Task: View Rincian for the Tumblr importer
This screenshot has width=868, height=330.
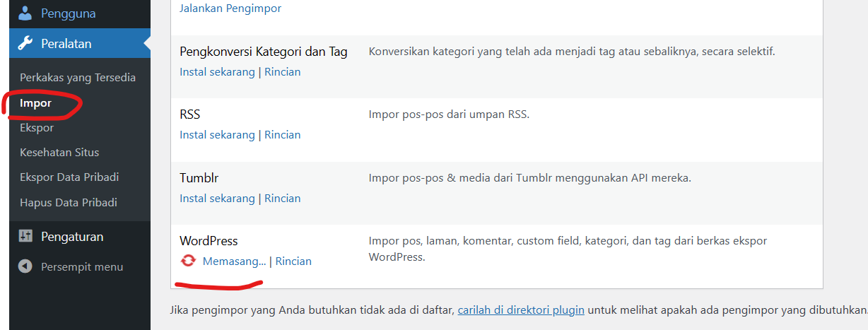Action: pyautogui.click(x=282, y=198)
